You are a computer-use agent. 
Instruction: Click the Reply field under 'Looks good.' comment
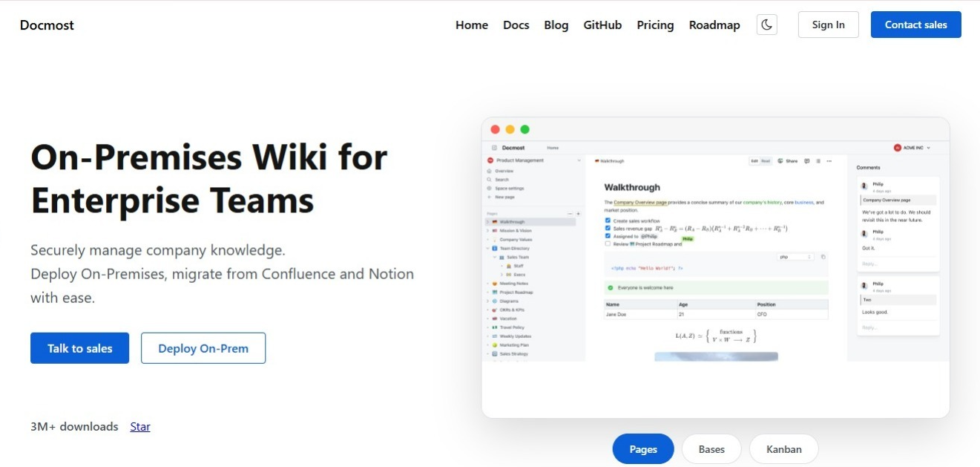point(898,327)
